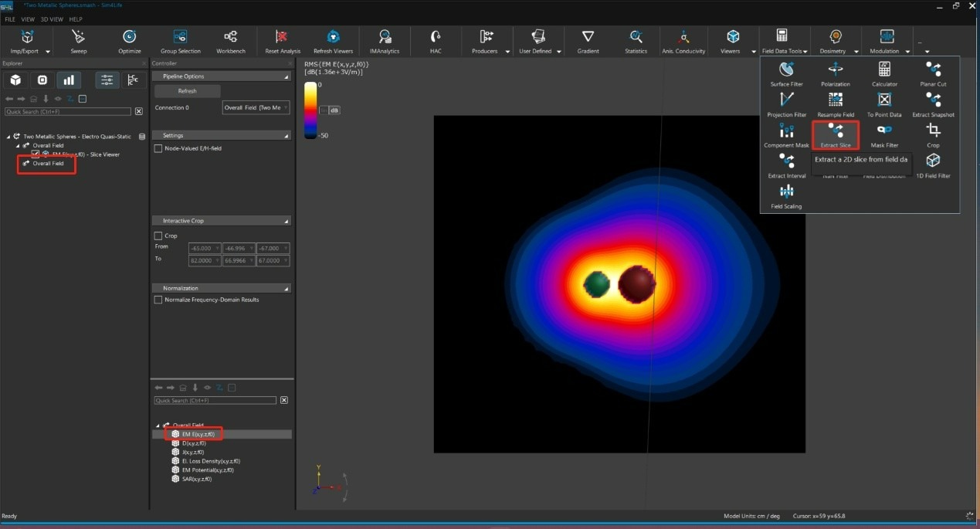Click the Extract Slice tool icon
Viewport: 980px width, 529px height.
(835, 131)
